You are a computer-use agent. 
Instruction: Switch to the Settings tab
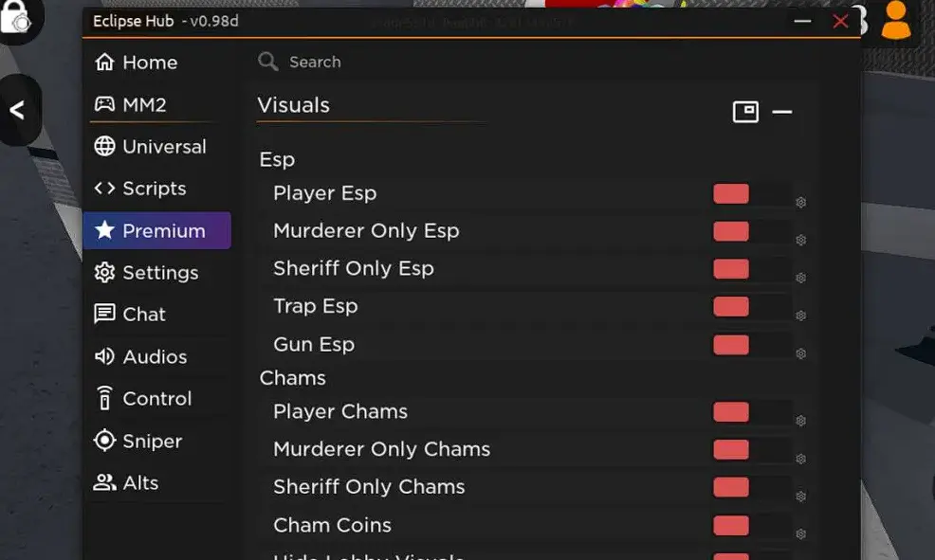(157, 272)
